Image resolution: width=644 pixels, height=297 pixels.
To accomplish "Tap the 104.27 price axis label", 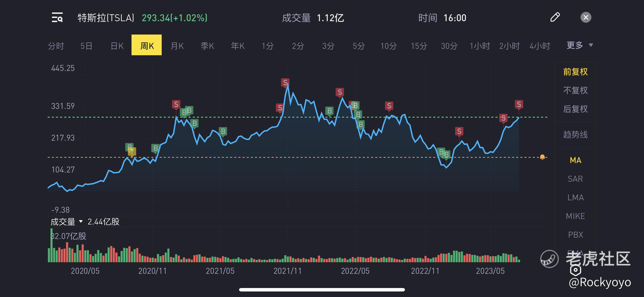I will [63, 170].
